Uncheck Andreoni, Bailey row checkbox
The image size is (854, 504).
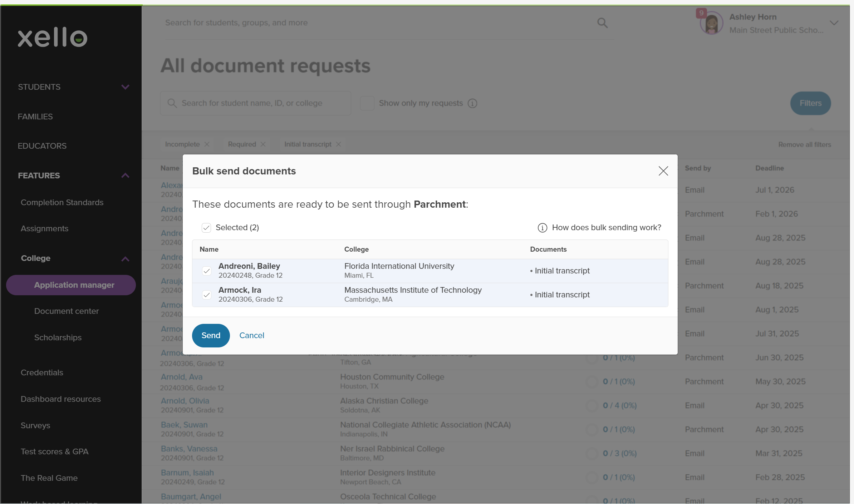pos(206,271)
